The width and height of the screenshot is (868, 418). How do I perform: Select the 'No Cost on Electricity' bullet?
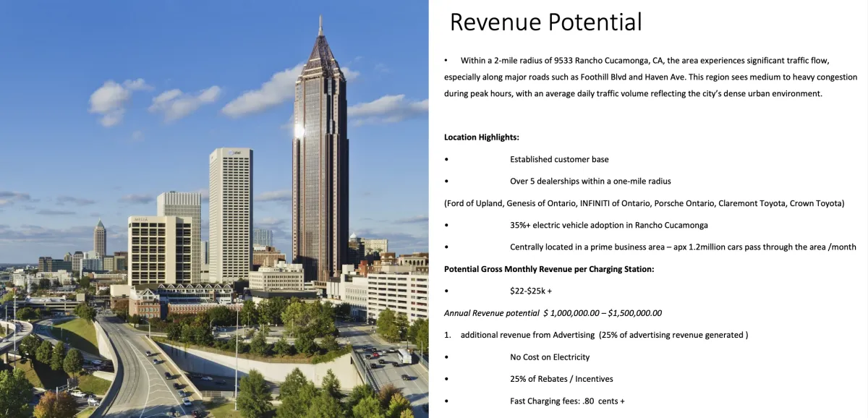pyautogui.click(x=550, y=357)
